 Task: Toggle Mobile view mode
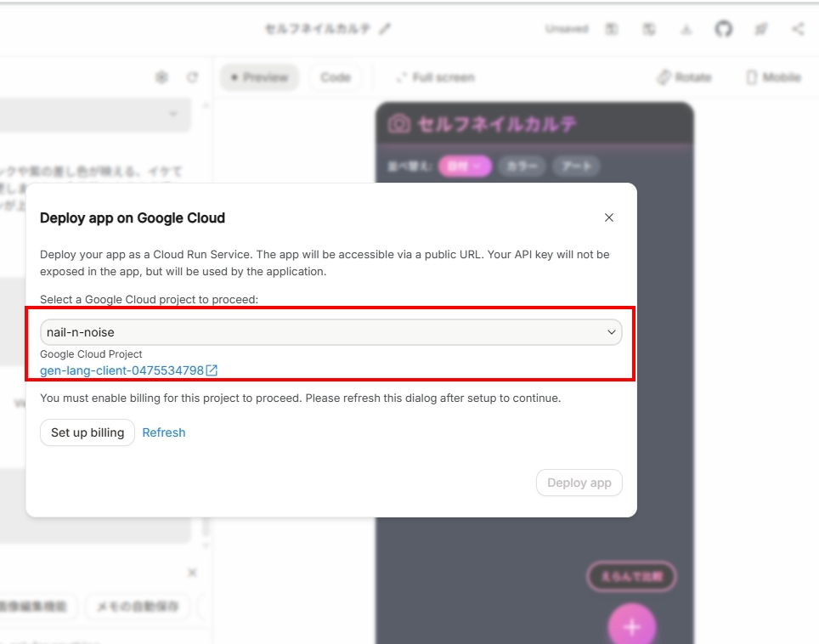773,77
